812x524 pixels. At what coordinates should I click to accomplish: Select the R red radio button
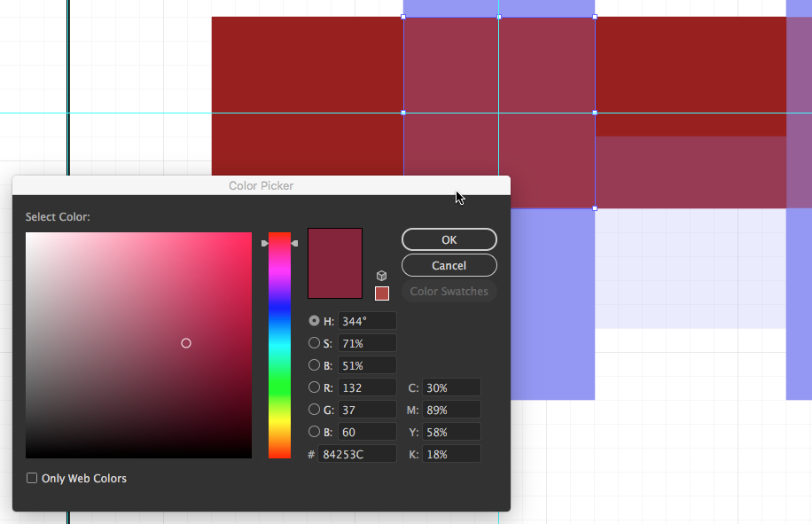point(314,387)
